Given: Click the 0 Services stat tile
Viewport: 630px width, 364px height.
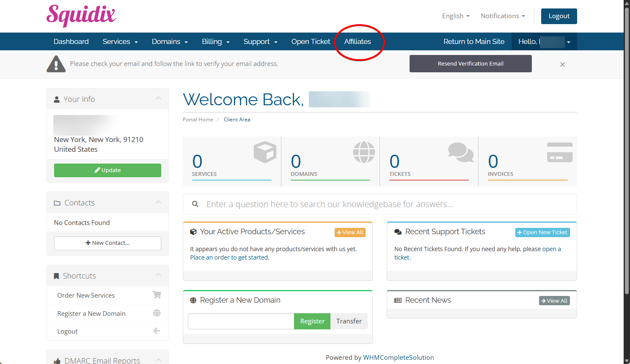Looking at the screenshot, I should 232,161.
